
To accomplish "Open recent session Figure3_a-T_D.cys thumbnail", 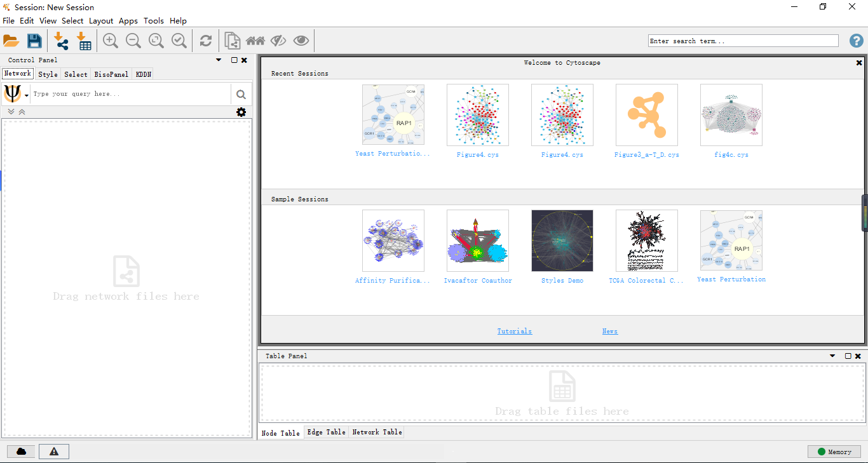I will (647, 115).
